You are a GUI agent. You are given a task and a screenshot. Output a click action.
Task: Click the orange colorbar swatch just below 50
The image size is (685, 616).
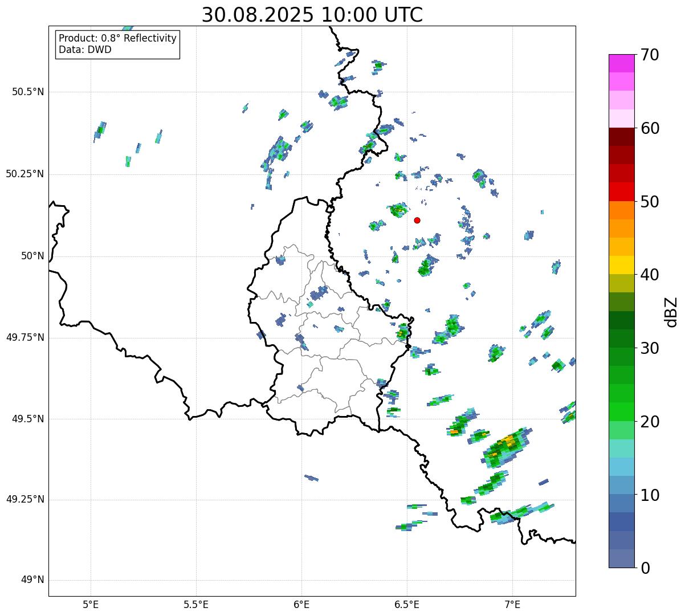[622, 210]
